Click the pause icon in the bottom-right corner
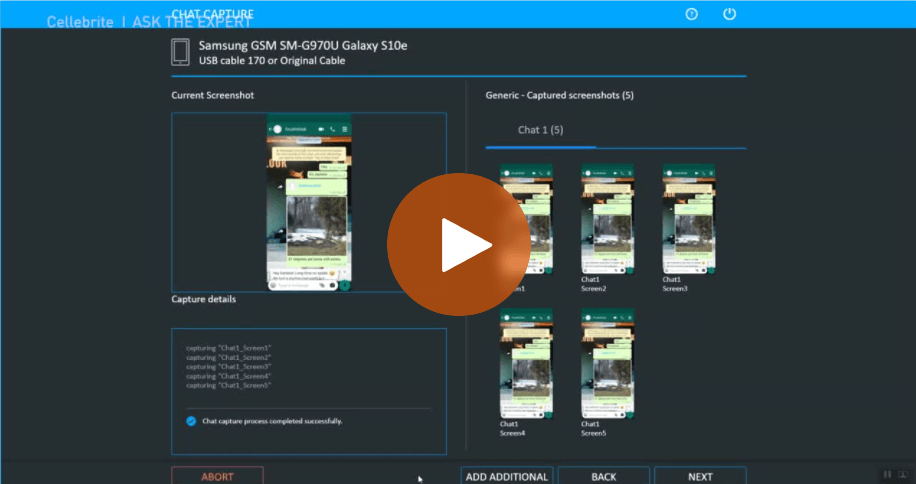Image resolution: width=916 pixels, height=484 pixels. (x=887, y=475)
